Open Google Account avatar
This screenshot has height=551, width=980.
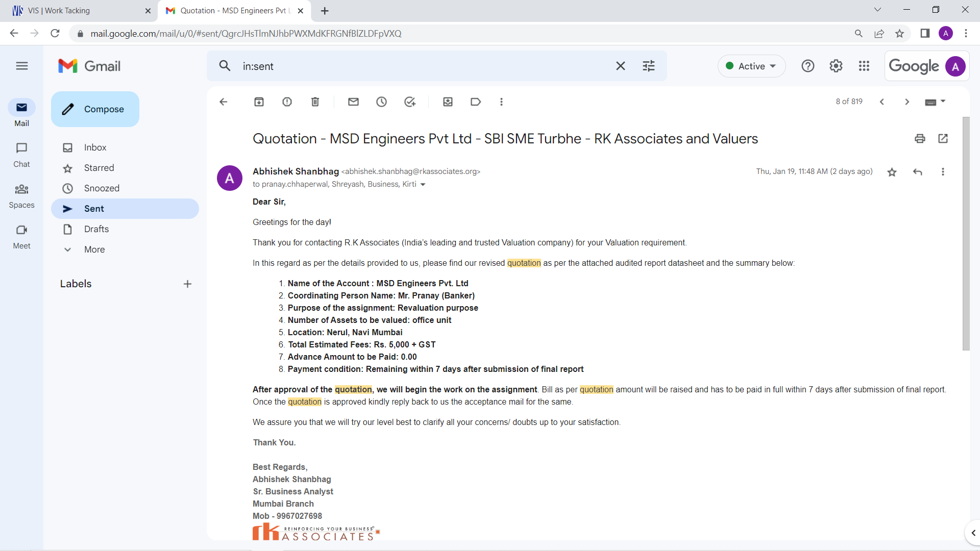955,66
